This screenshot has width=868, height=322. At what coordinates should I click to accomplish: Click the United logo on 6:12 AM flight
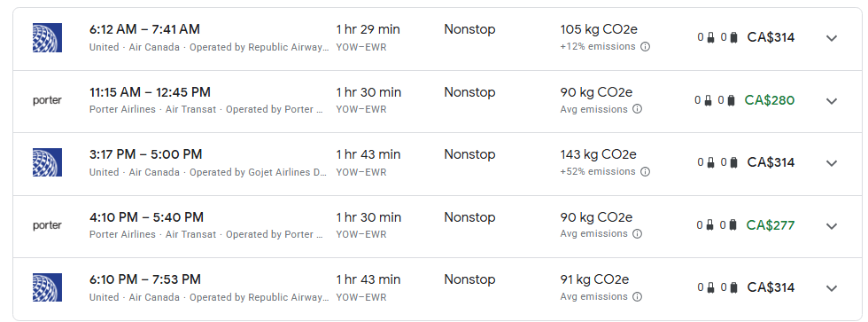pos(47,37)
